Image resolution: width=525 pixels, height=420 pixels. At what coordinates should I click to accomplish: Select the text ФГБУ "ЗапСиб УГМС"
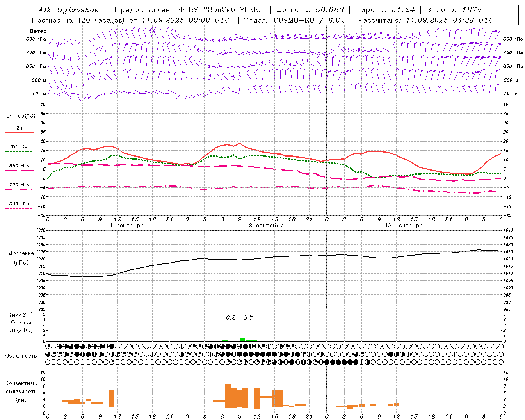222,10
